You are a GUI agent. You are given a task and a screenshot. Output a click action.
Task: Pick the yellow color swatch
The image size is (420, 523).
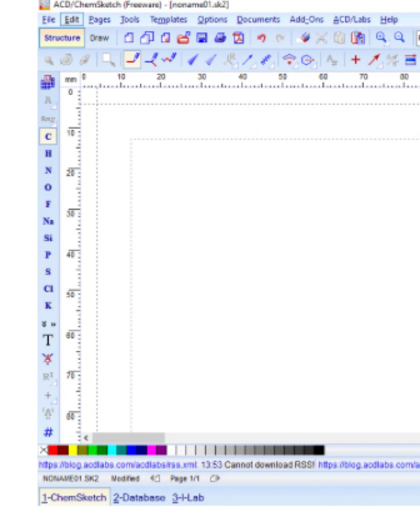click(x=73, y=450)
